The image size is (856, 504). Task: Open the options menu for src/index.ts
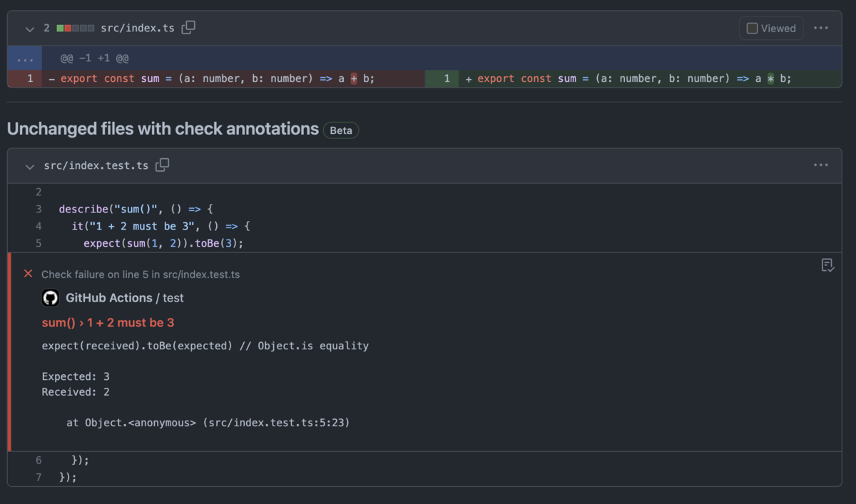coord(821,27)
